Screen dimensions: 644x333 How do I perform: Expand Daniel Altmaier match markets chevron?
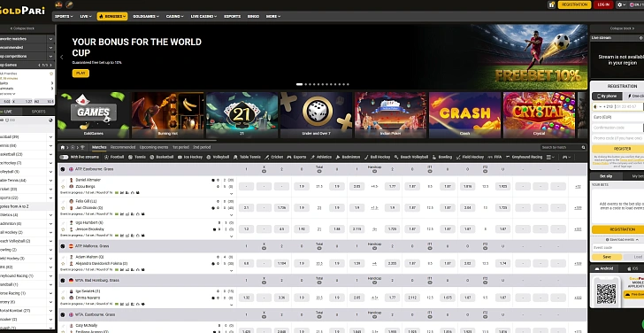(231, 194)
